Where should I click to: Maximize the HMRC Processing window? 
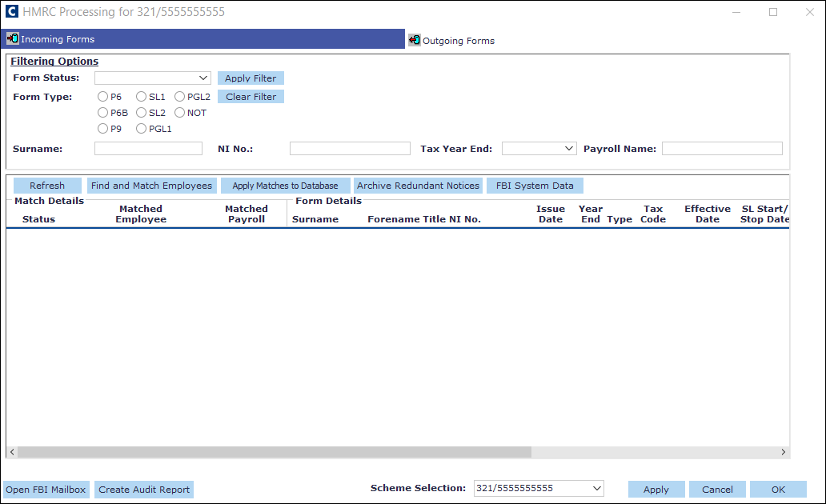tap(773, 11)
